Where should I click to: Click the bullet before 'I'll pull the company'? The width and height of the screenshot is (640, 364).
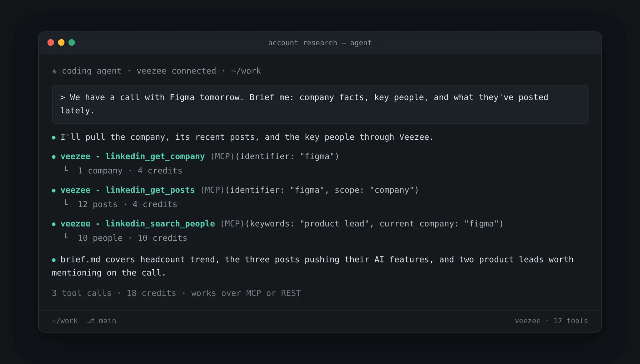tap(54, 137)
